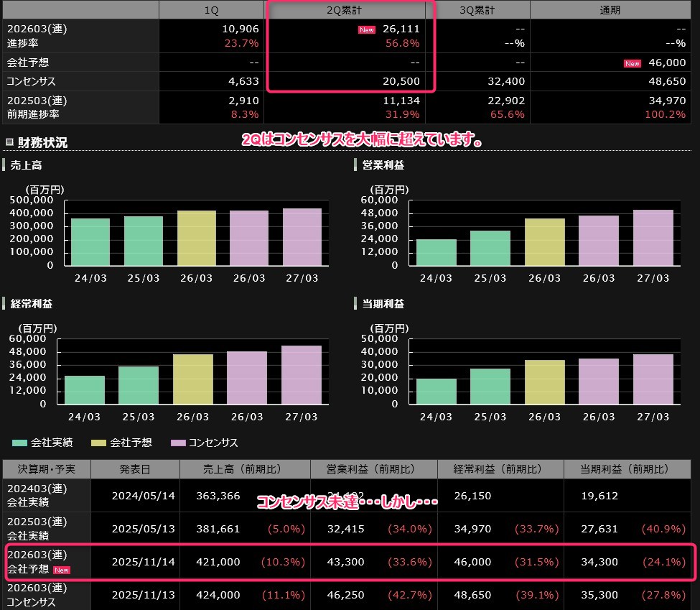
Task: Select the 通期 column header
Action: (610, 10)
